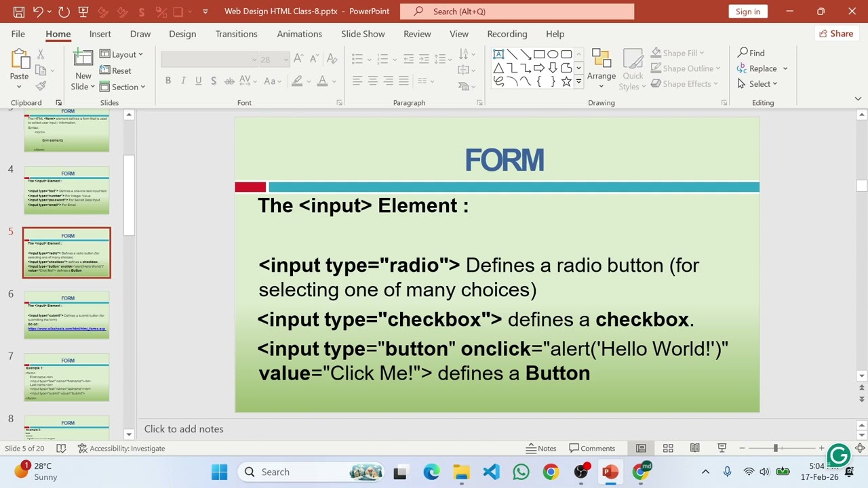868x488 pixels.
Task: Open the Transitions tab
Action: [x=237, y=34]
